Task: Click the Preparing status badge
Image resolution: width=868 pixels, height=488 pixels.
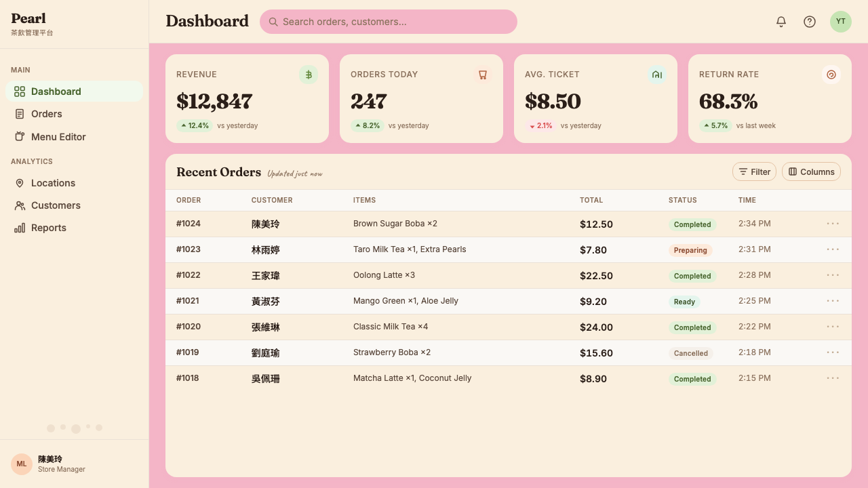Action: (690, 250)
